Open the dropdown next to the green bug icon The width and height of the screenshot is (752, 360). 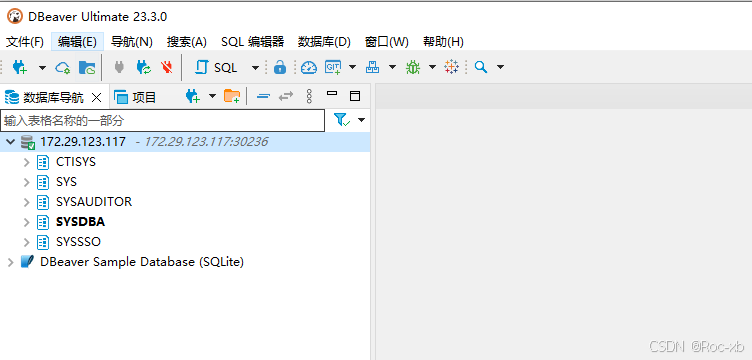[432, 67]
